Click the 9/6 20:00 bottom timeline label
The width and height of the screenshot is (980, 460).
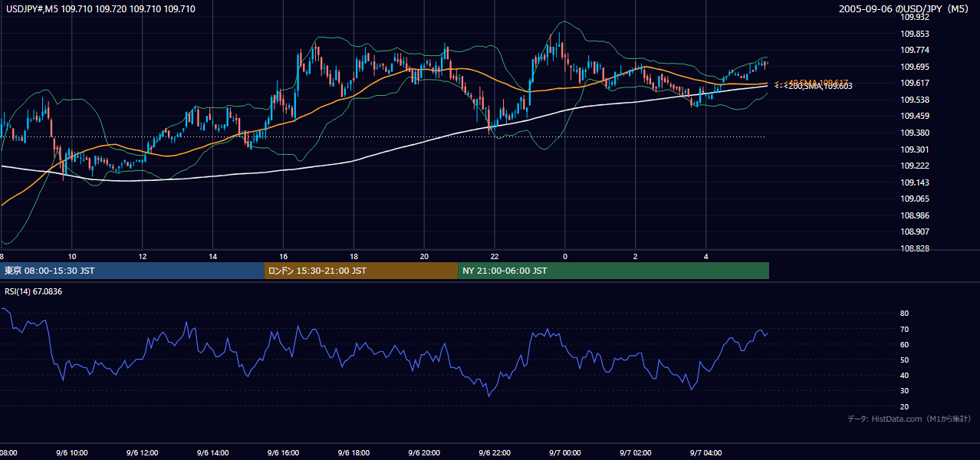point(424,453)
